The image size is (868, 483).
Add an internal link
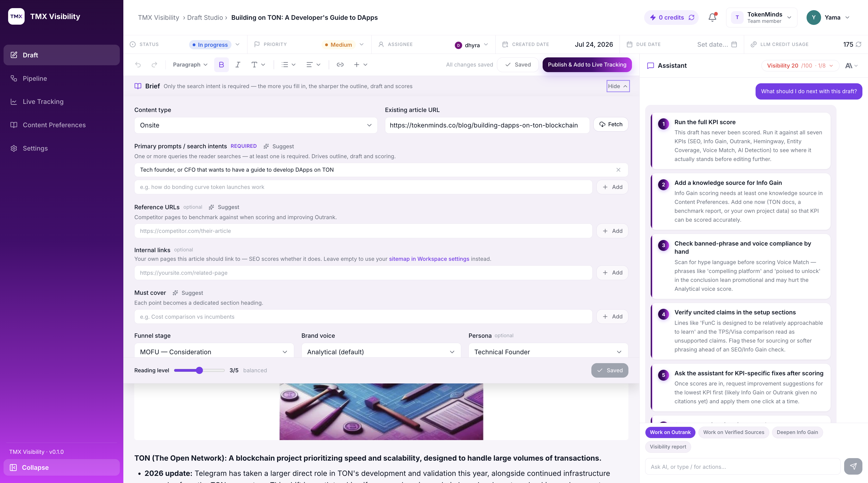612,273
